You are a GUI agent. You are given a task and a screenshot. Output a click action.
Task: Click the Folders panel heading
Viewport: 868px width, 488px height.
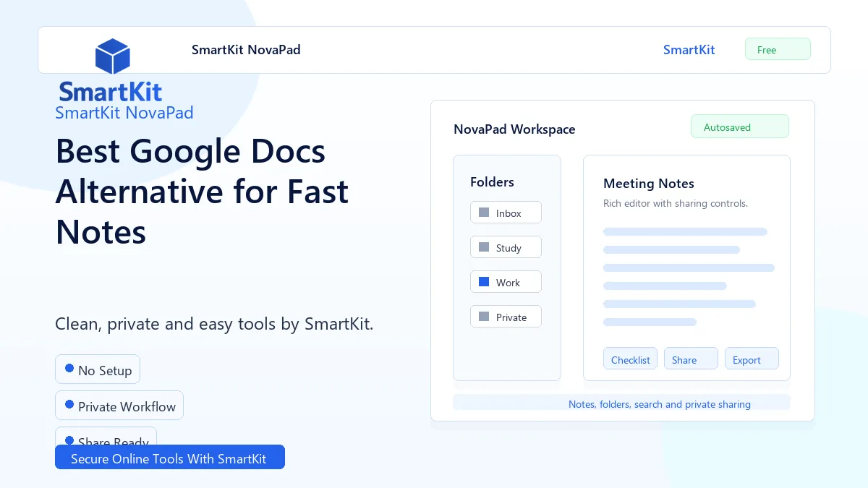492,182
